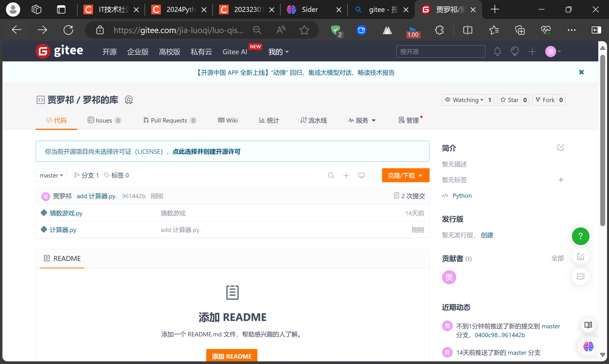This screenshot has height=364, width=609.
Task: Toggle Star on this repository
Action: click(x=509, y=100)
